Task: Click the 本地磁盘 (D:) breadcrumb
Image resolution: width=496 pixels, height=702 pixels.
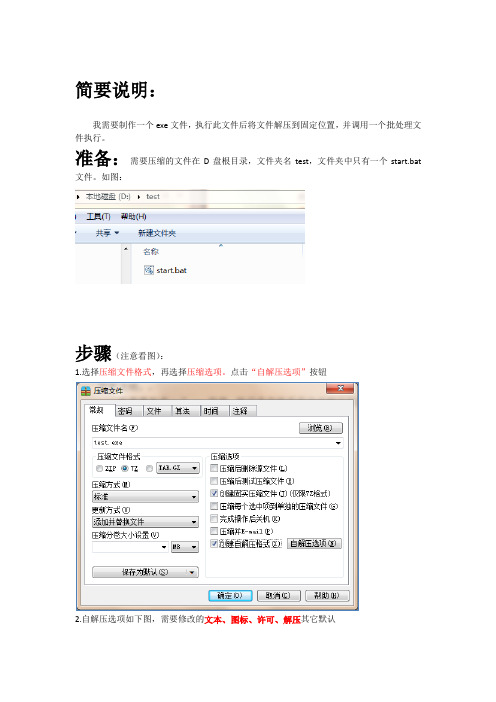Action: (x=107, y=197)
